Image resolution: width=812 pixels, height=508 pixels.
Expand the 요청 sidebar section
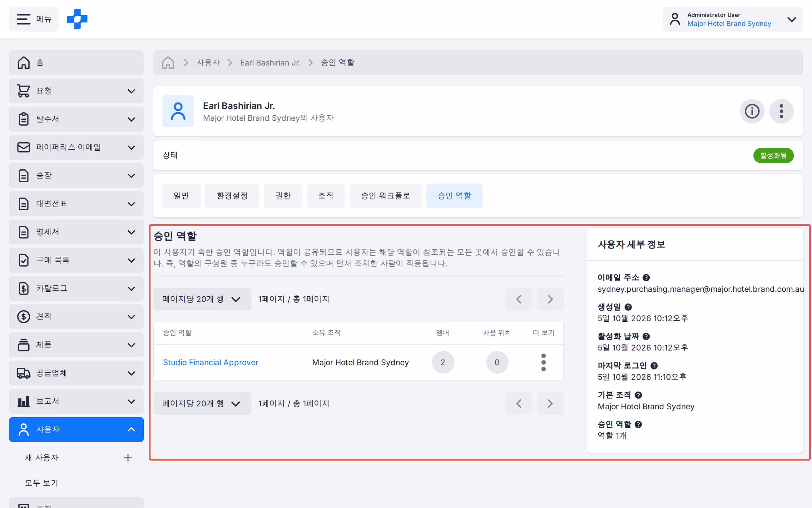click(77, 91)
